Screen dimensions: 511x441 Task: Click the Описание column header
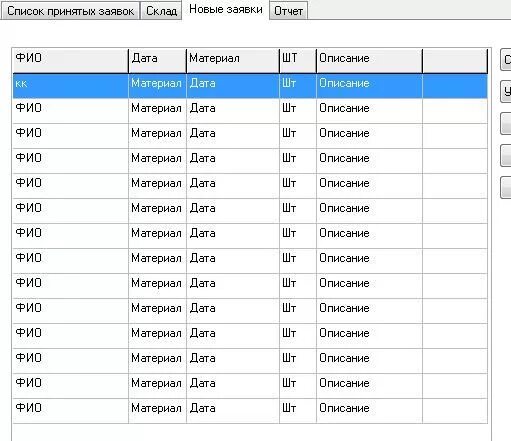click(x=369, y=61)
